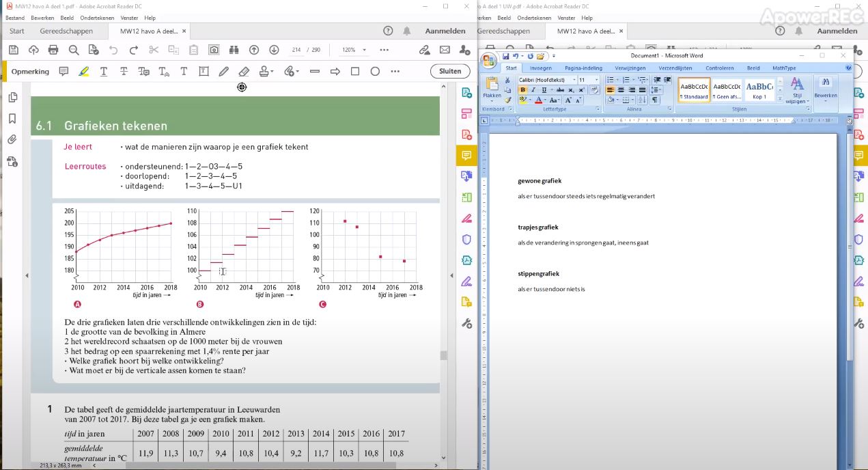This screenshot has width=868, height=470.
Task: Open the Acrobat attachments paperclip panel
Action: pos(12,140)
